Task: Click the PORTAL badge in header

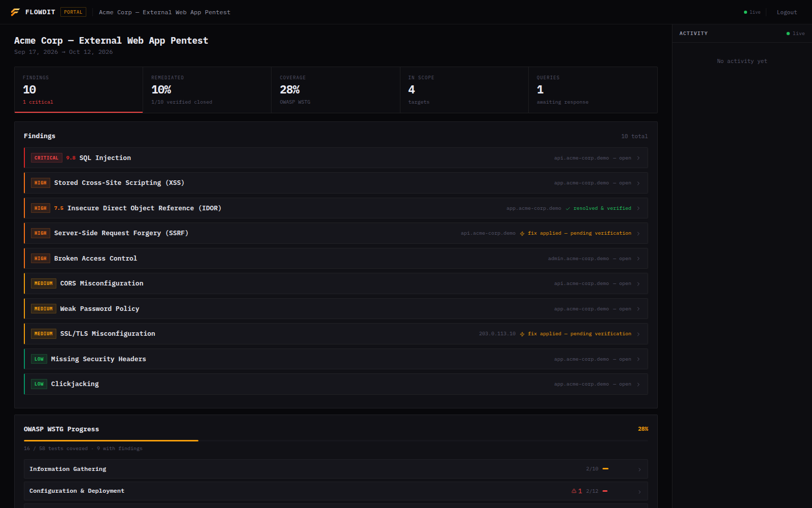Action: click(x=73, y=12)
